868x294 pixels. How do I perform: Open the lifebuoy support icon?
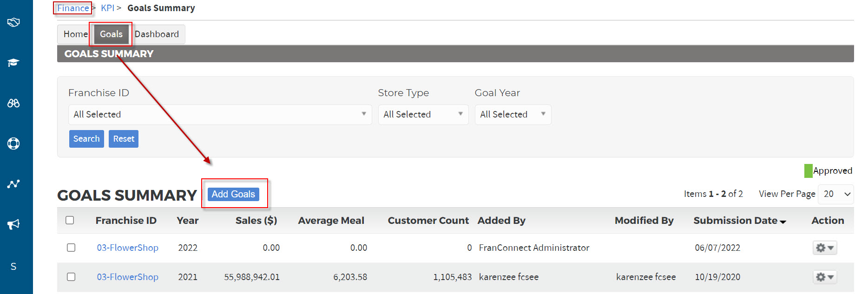[x=13, y=144]
